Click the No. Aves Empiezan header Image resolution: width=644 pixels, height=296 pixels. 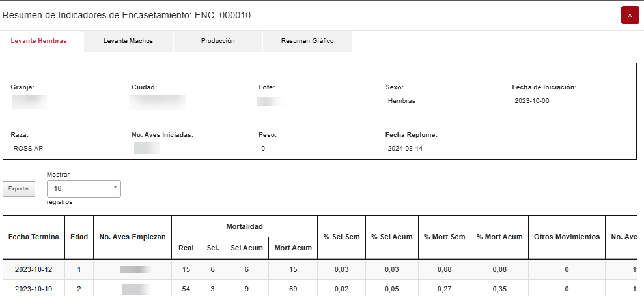click(x=133, y=237)
